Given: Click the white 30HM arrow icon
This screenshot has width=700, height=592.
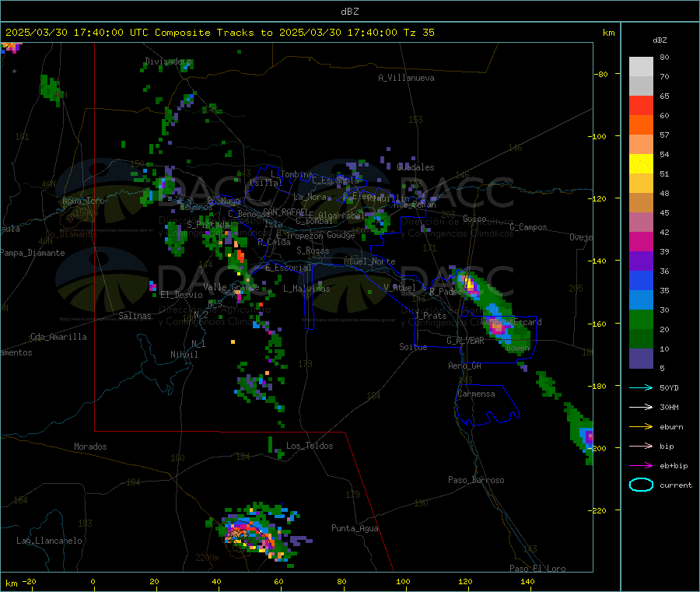Looking at the screenshot, I should coord(641,407).
